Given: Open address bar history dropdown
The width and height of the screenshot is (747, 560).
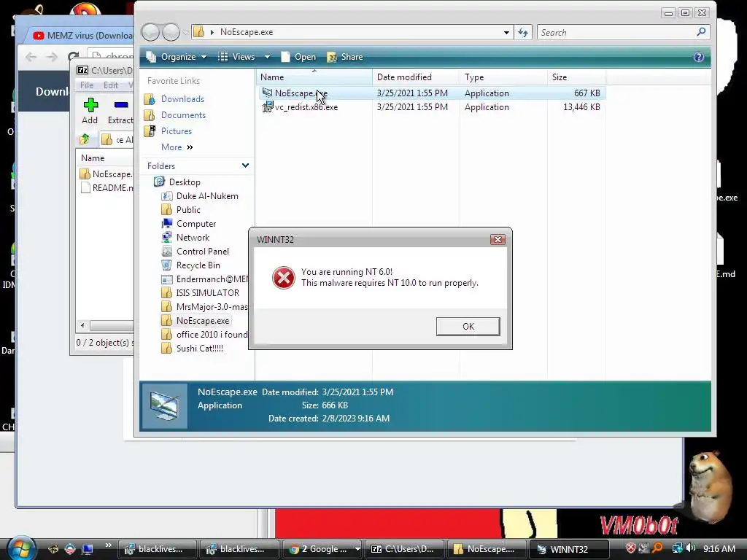Looking at the screenshot, I should click(506, 32).
